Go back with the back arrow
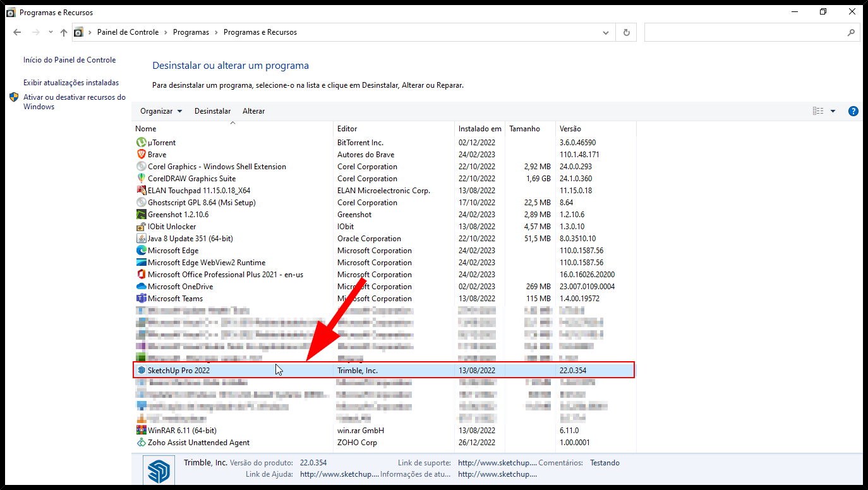Viewport: 868px width, 490px height. point(17,32)
